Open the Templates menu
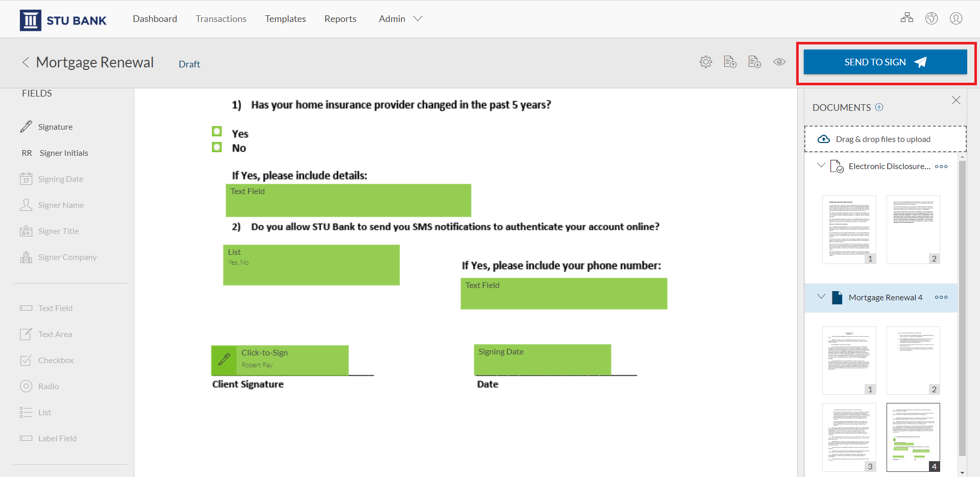This screenshot has width=980, height=477. tap(285, 19)
